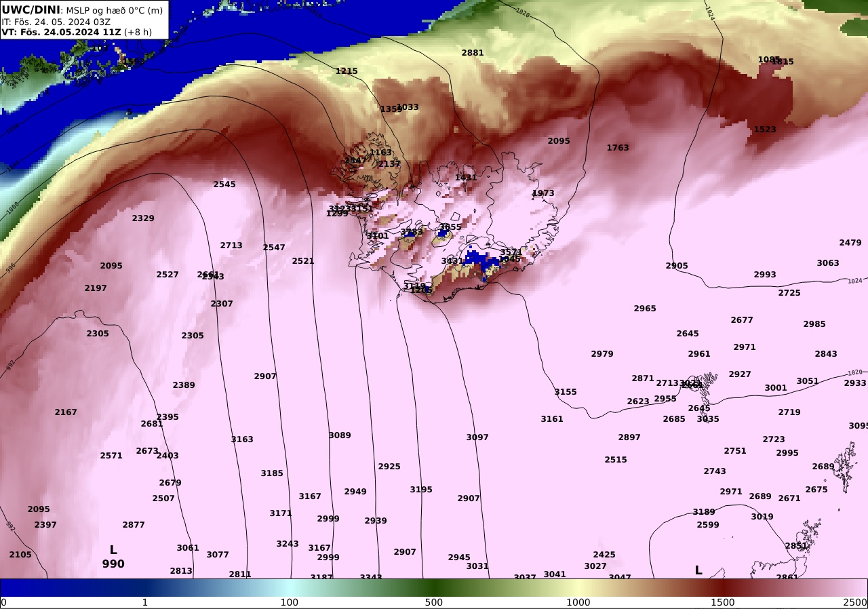Screen dimensions: 868x609
Task: Click the height value 2545
Action: pos(224,184)
